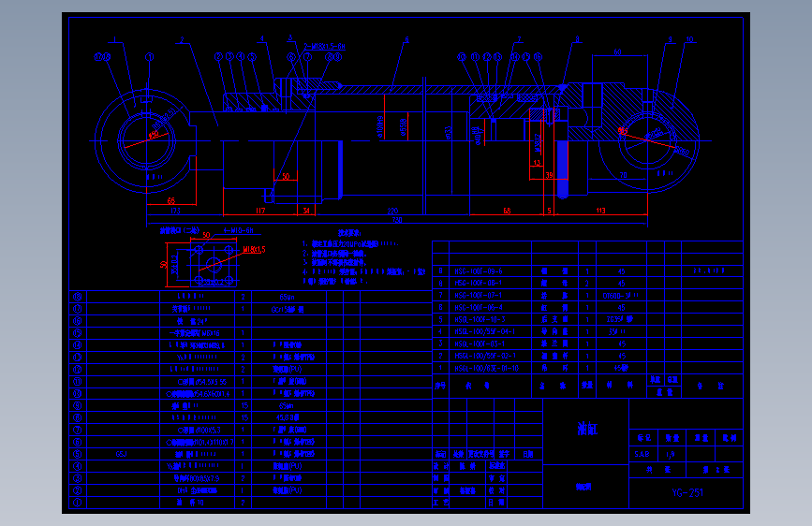
Task: Click part code "HSG-100F-08-1"
Action: click(x=479, y=284)
